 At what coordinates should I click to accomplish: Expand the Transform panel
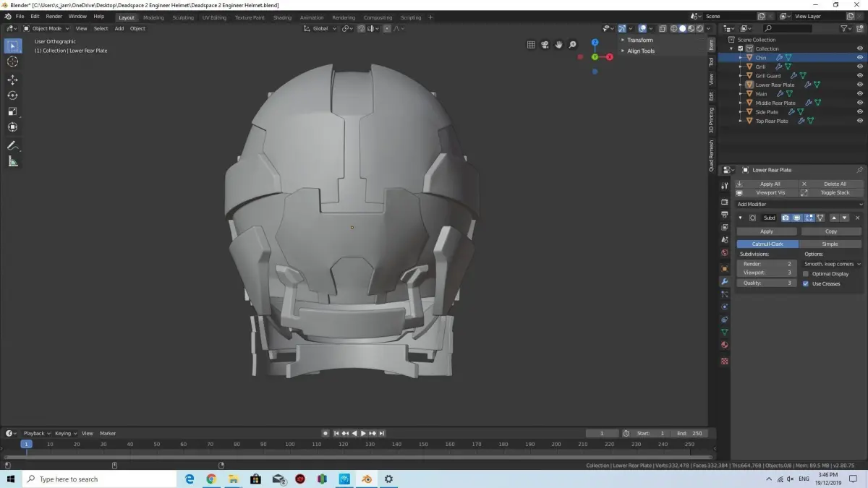(639, 40)
